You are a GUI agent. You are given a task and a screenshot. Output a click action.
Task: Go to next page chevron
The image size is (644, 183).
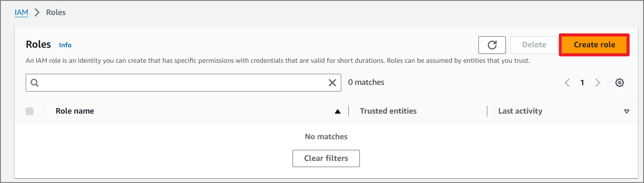[x=598, y=83]
